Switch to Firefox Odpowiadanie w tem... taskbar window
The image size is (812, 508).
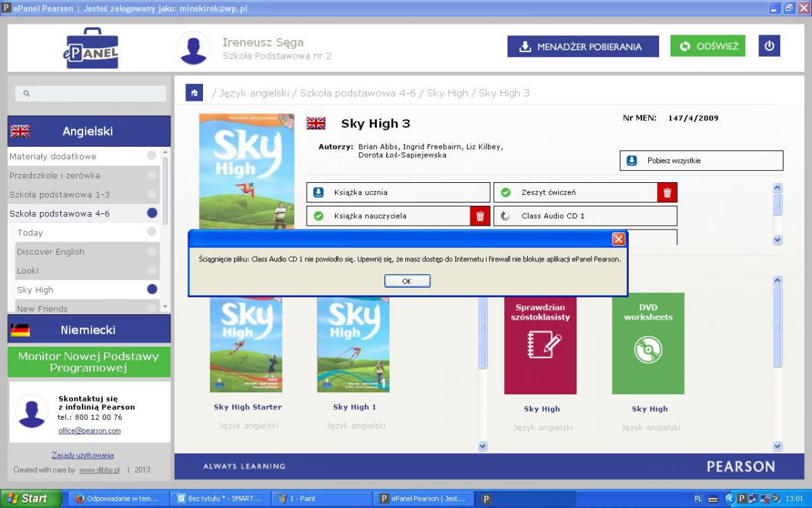[118, 499]
